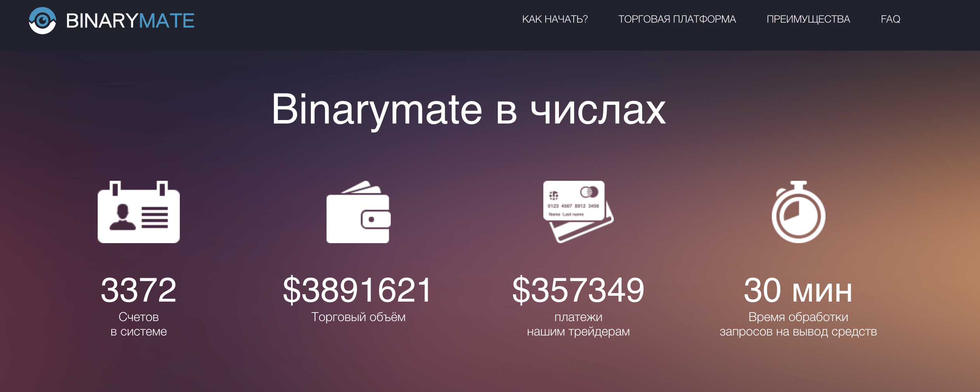Select the $3891621 trading volume value
The height and width of the screenshot is (392, 980).
pyautogui.click(x=357, y=290)
